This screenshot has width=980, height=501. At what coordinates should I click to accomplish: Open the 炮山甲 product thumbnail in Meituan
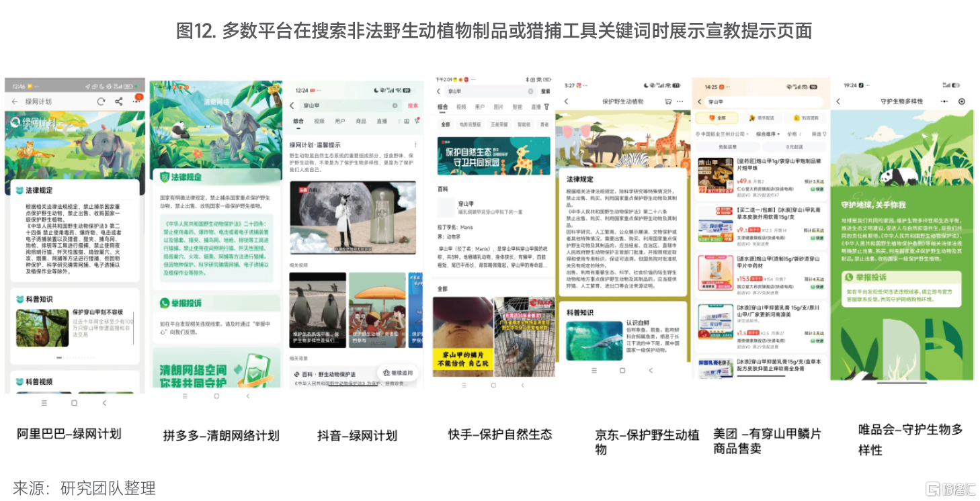[x=715, y=175]
